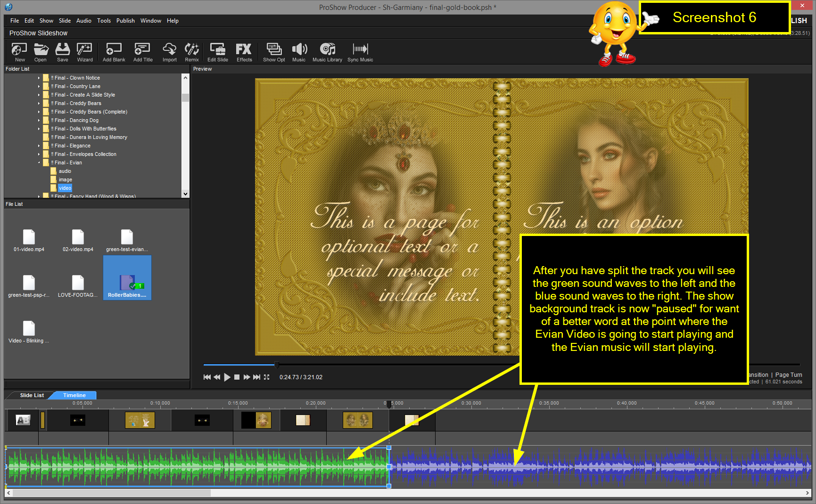816x504 pixels.
Task: Open the Slide menu
Action: pos(65,21)
